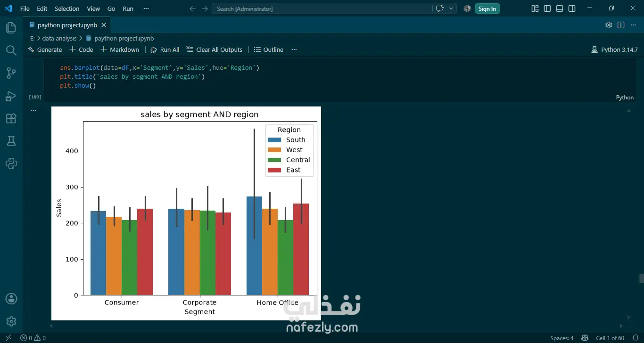644x343 pixels.
Task: Open the Python sidebar view
Action: (11, 163)
